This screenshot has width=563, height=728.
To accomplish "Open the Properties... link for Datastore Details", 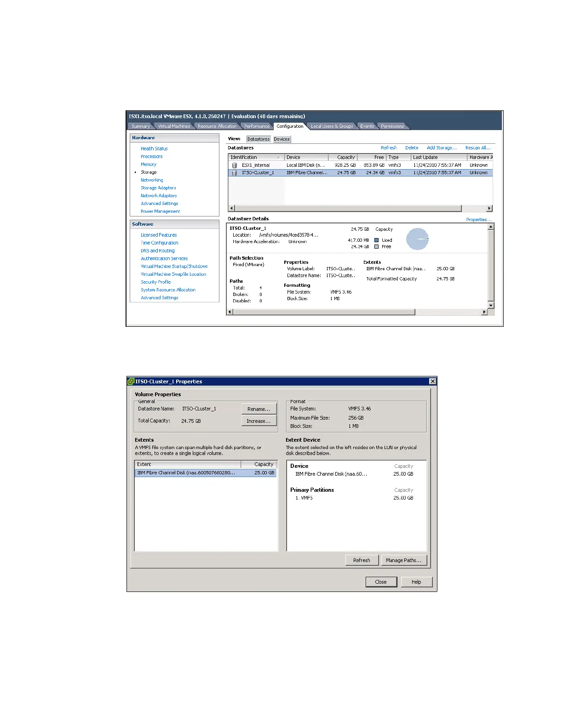I will pyautogui.click(x=479, y=219).
